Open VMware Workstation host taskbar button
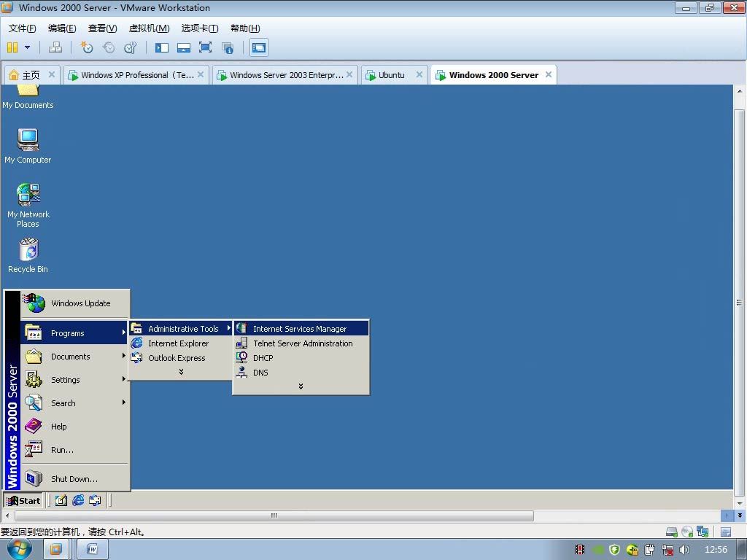Viewport: 747px width, 560px height. click(x=56, y=550)
